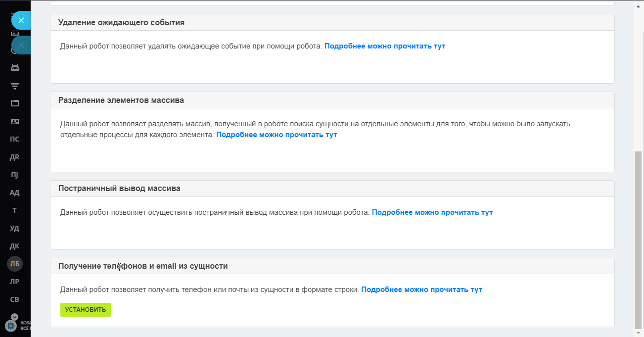Select the УД sidebar item
This screenshot has height=337, width=644.
pos(15,228)
